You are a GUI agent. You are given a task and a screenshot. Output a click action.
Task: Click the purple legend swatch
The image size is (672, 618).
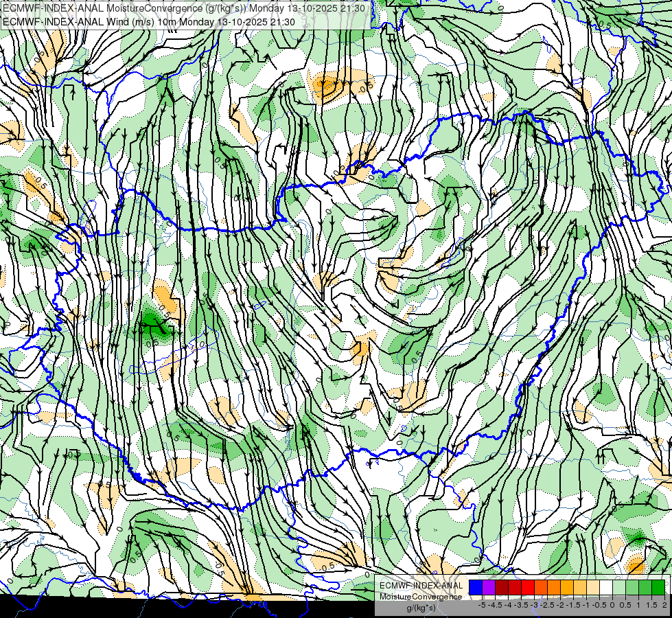click(489, 588)
